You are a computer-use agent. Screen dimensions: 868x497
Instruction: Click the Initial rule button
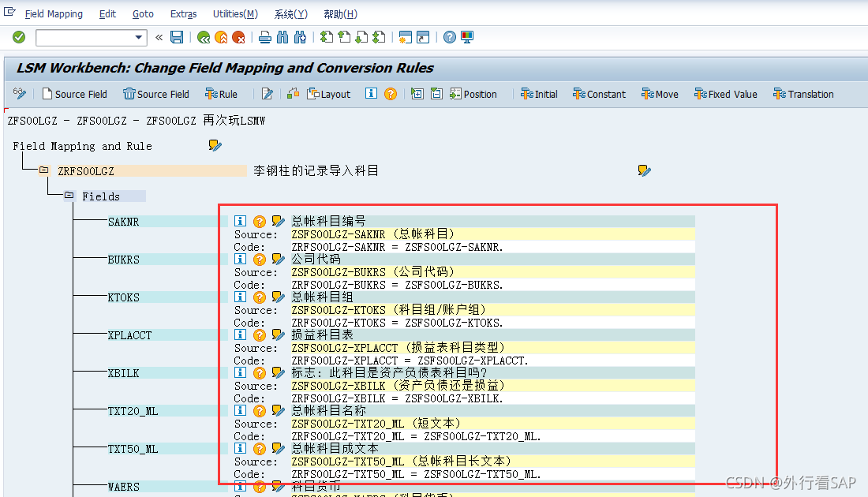pyautogui.click(x=539, y=94)
